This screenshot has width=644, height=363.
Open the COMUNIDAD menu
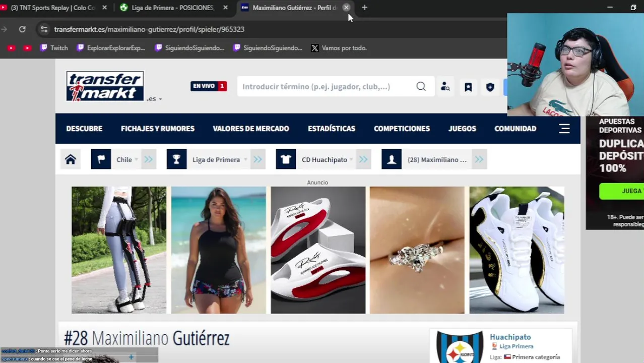[x=515, y=129]
